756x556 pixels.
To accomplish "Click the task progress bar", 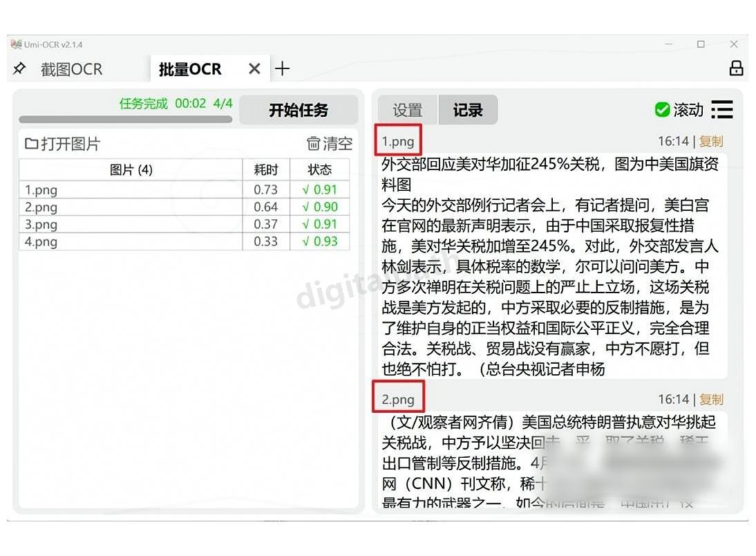I will (124, 120).
